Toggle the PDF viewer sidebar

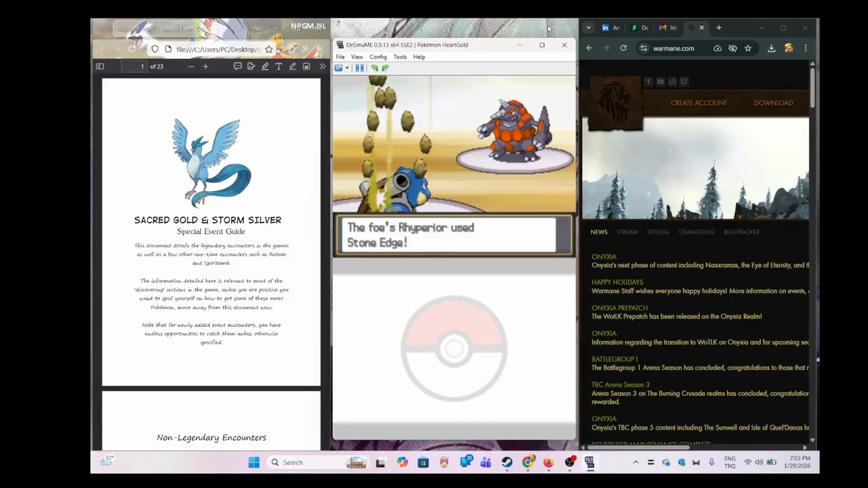(x=100, y=66)
